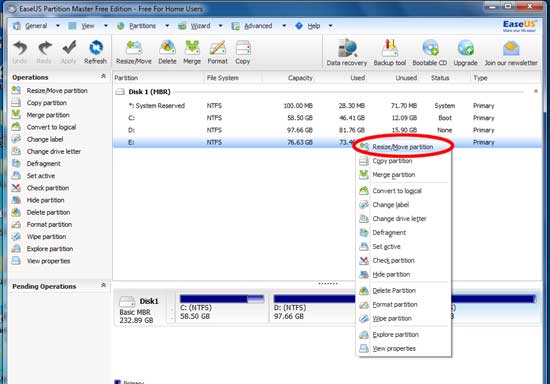Image resolution: width=550 pixels, height=384 pixels.
Task: Choose Copy partition in context menu
Action: coord(403,161)
